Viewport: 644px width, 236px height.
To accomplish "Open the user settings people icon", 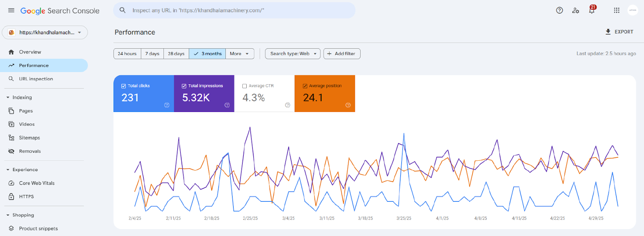I will point(576,10).
